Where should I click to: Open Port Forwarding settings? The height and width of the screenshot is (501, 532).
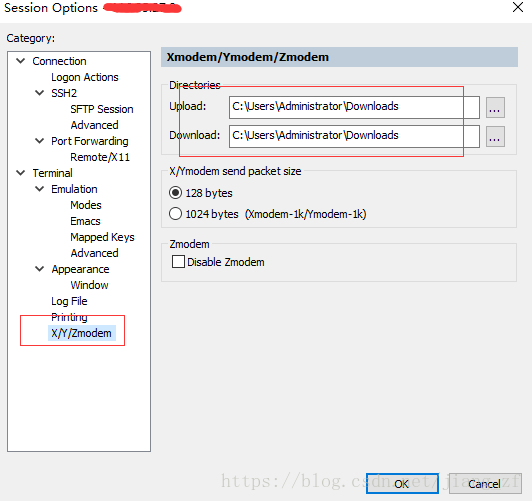point(90,141)
